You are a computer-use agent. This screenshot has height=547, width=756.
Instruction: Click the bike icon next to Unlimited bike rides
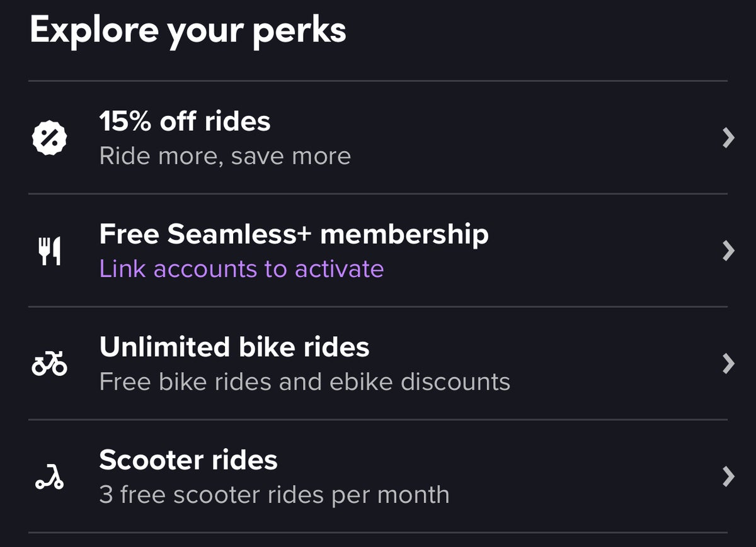(x=49, y=363)
